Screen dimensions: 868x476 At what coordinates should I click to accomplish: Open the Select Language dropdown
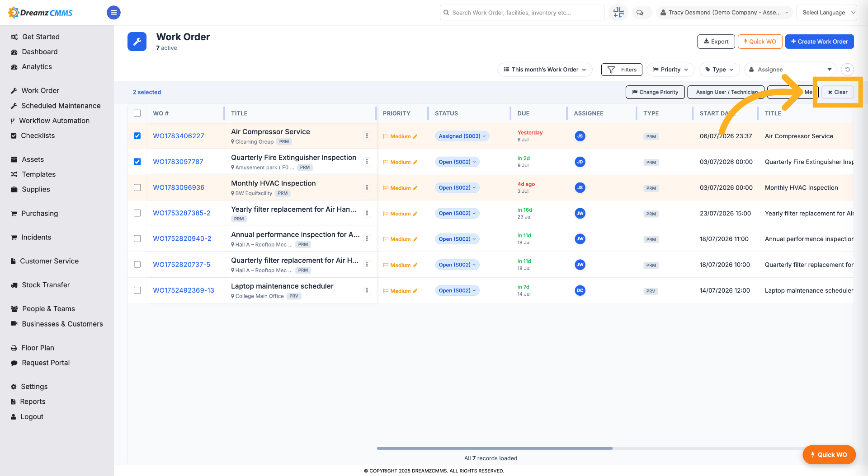pyautogui.click(x=827, y=13)
